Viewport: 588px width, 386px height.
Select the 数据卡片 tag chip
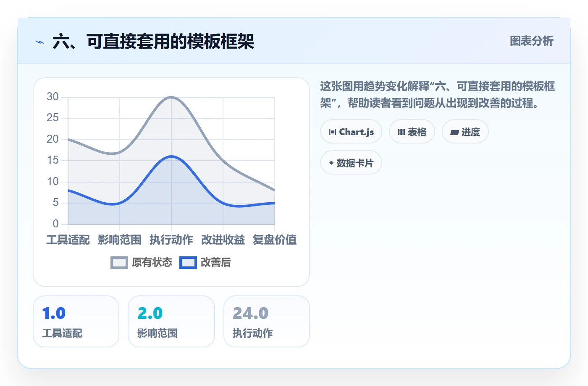351,163
